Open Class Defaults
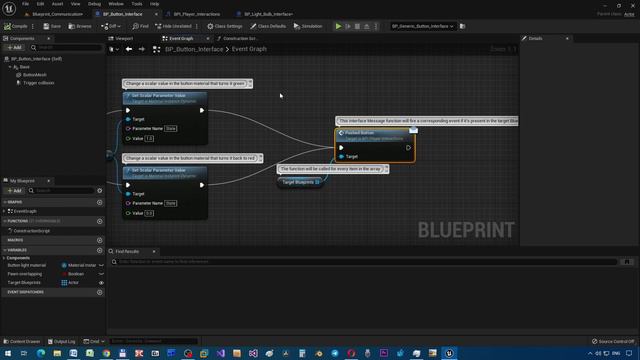Screen dimensions: 640x360 pos(268,26)
